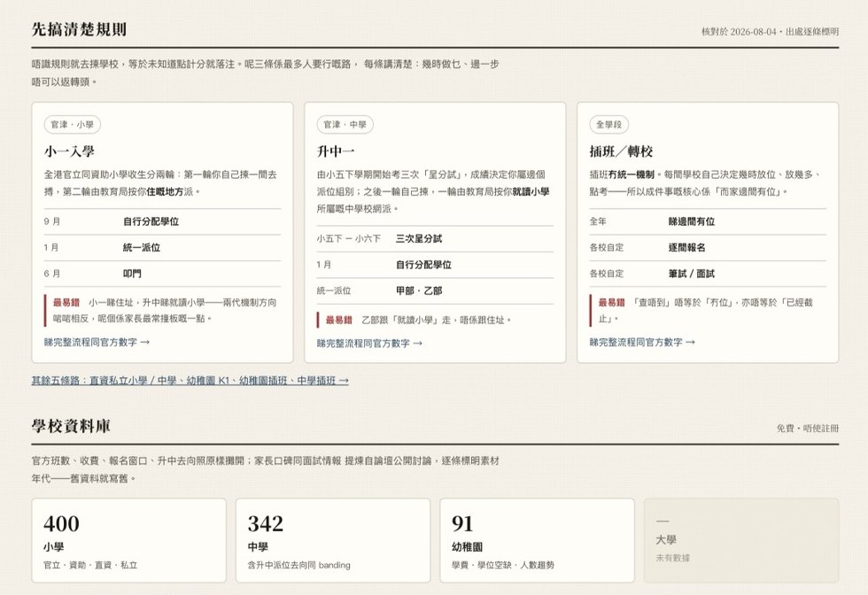The image size is (868, 595).
Task: Open the 升中一 card's 睇完整流程同官方數字 link
Action: [x=369, y=344]
